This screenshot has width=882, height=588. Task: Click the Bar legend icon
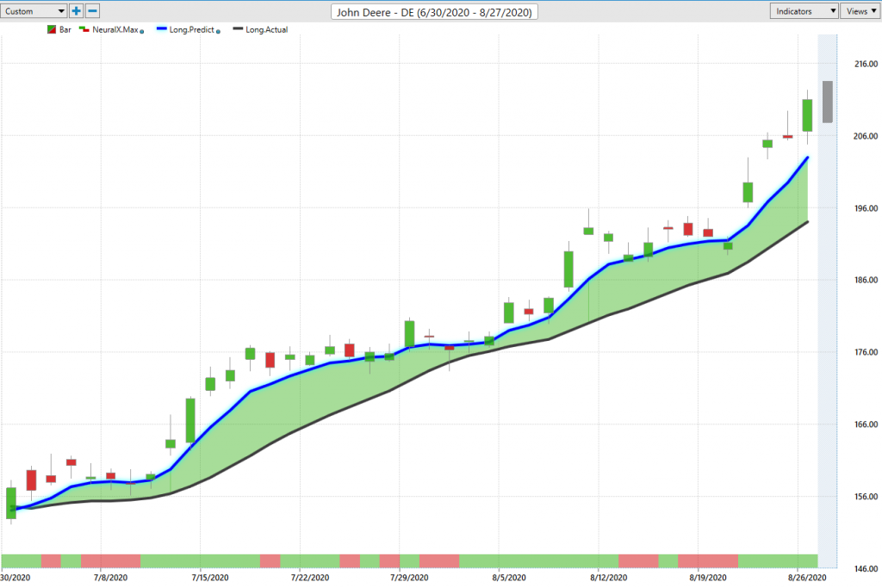[51, 30]
